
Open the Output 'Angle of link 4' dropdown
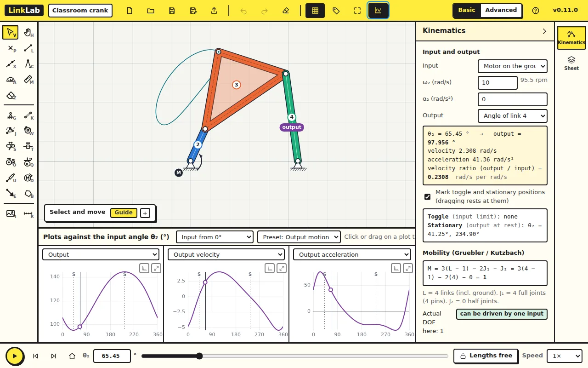513,116
